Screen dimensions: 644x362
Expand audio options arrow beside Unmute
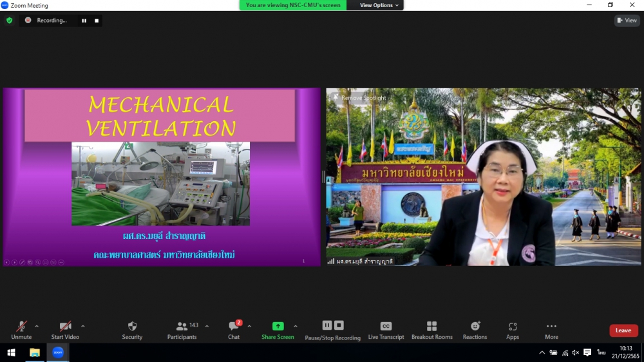[x=37, y=326]
